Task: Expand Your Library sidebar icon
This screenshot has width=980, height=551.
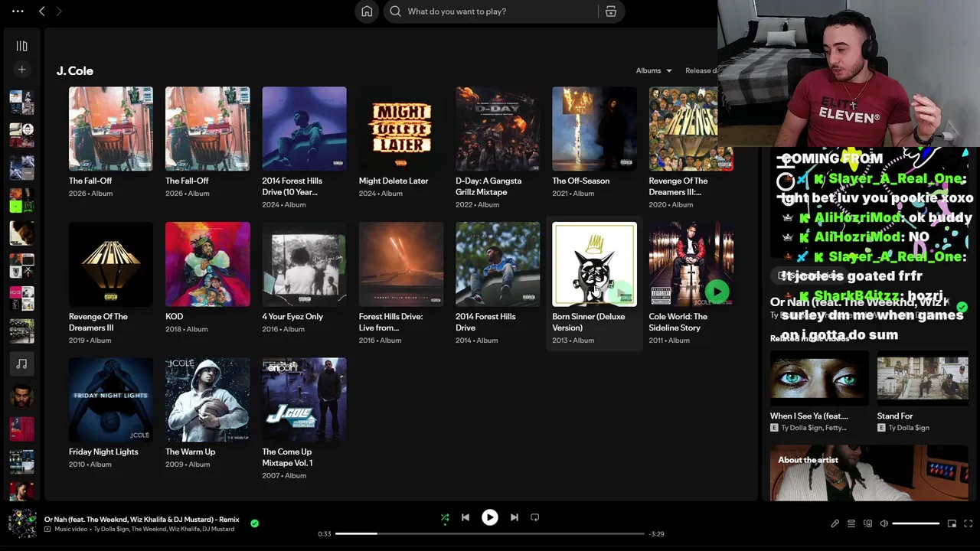Action: [21, 46]
